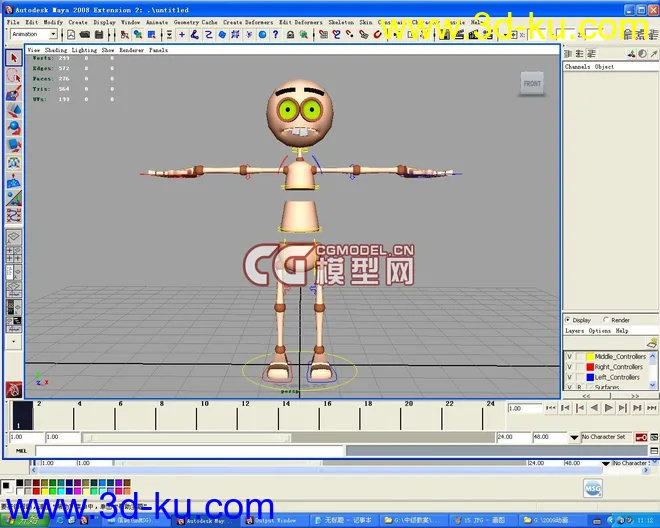Screen dimensions: 660x528
Task: Choose the Scale tool cube icon
Action: point(14,145)
